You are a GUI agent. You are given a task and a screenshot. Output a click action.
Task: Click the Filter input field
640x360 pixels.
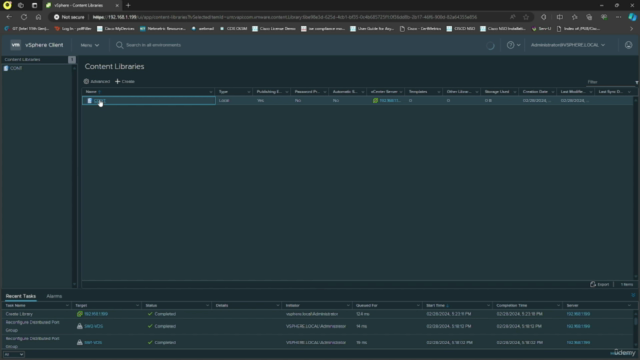point(609,82)
